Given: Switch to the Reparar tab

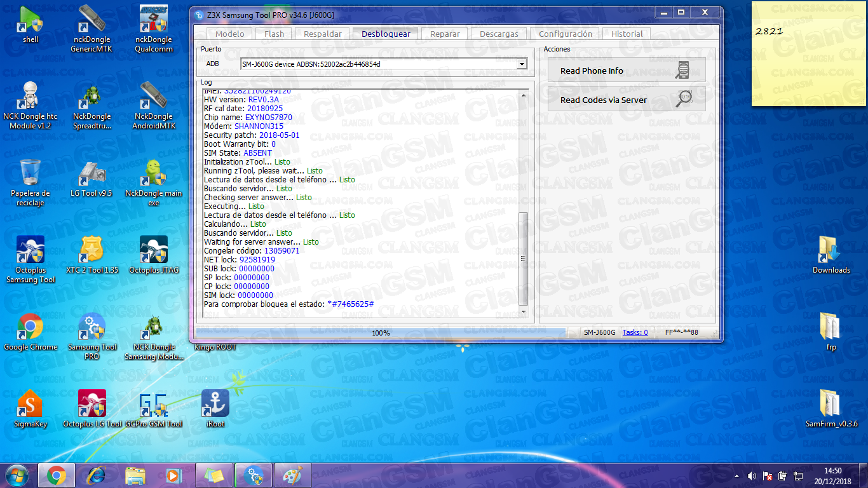Looking at the screenshot, I should 445,34.
